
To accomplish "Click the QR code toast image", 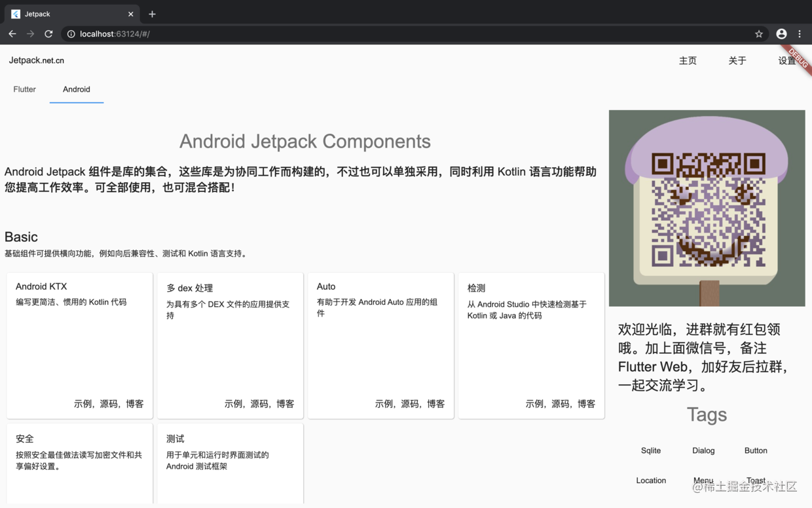I will [707, 208].
